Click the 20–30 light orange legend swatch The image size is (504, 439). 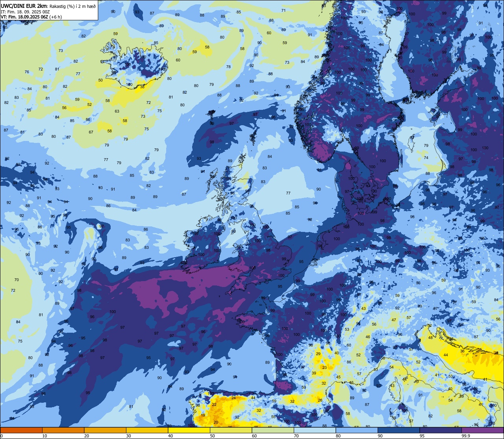(x=105, y=430)
